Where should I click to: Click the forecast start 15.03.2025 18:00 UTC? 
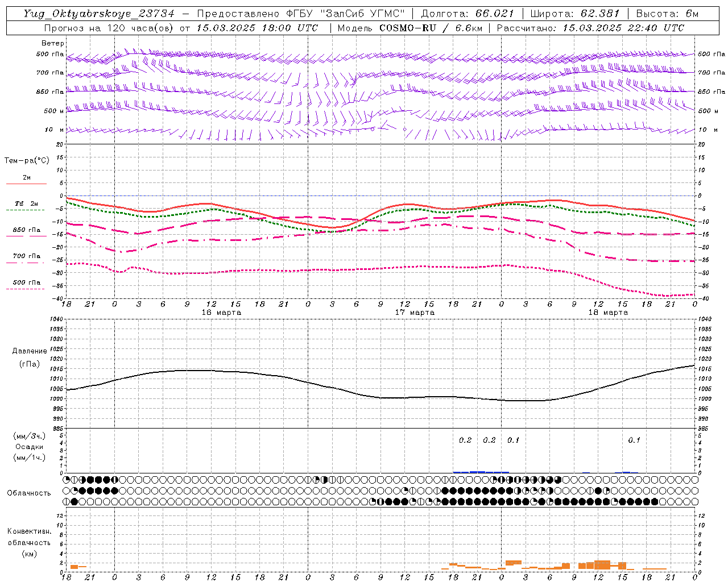click(257, 27)
